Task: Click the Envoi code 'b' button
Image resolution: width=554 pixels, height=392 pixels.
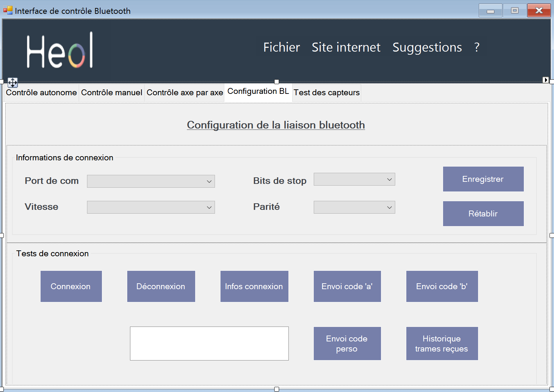Action: tap(442, 286)
